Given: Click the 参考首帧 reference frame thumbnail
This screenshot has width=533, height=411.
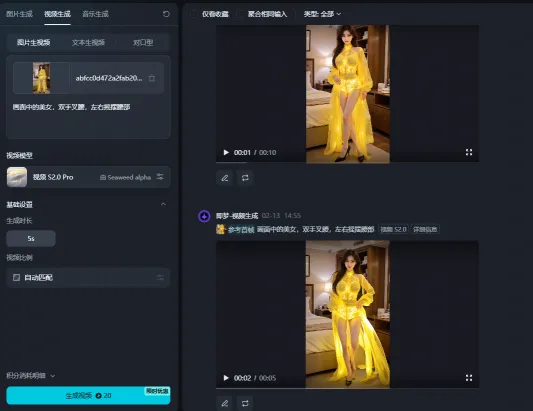Looking at the screenshot, I should [x=221, y=229].
